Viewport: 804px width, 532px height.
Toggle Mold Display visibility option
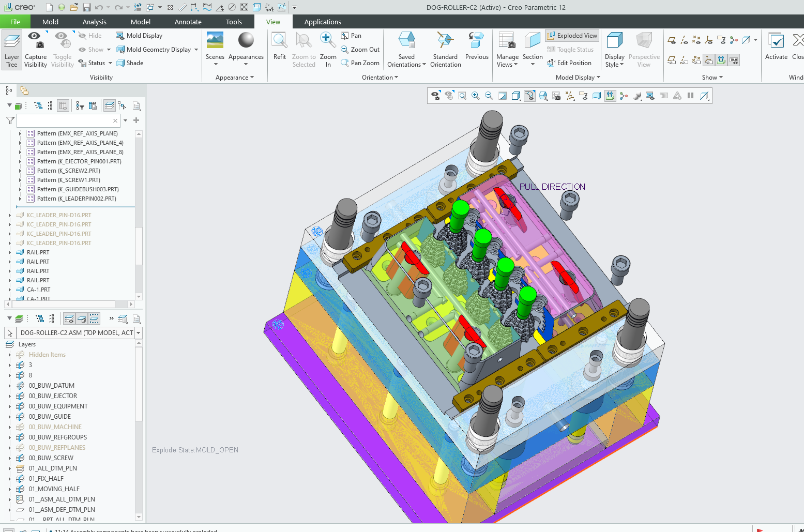click(x=140, y=36)
